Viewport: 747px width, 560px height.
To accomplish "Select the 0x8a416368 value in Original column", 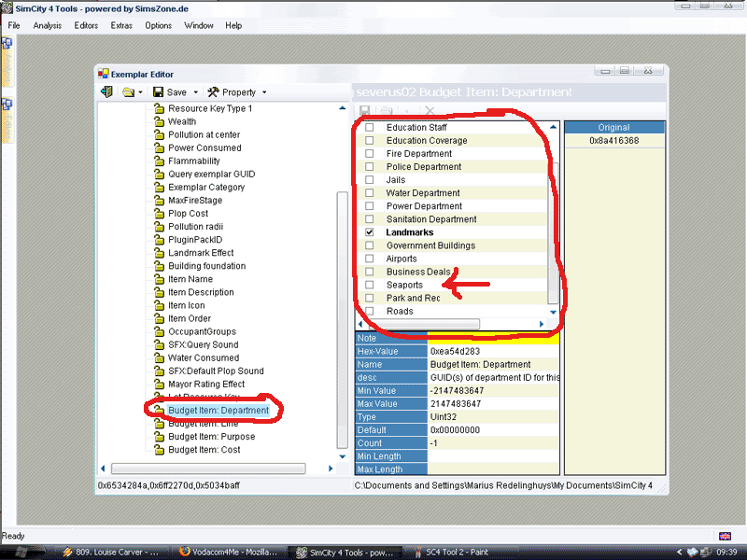I will point(614,141).
